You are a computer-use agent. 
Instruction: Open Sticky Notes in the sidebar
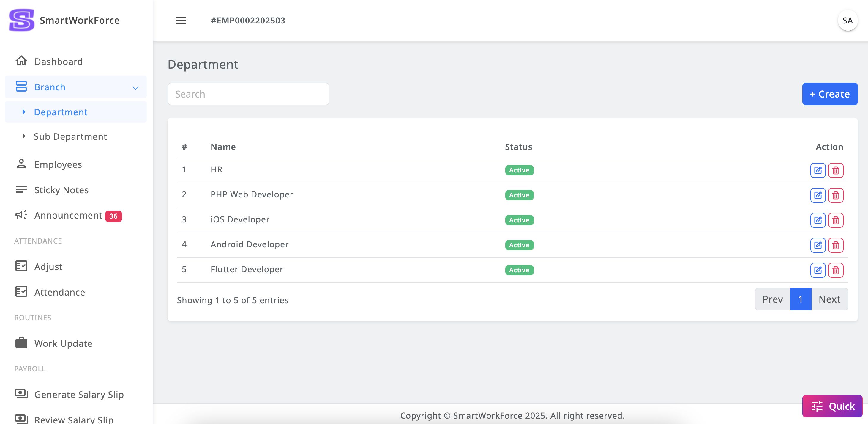click(x=61, y=190)
